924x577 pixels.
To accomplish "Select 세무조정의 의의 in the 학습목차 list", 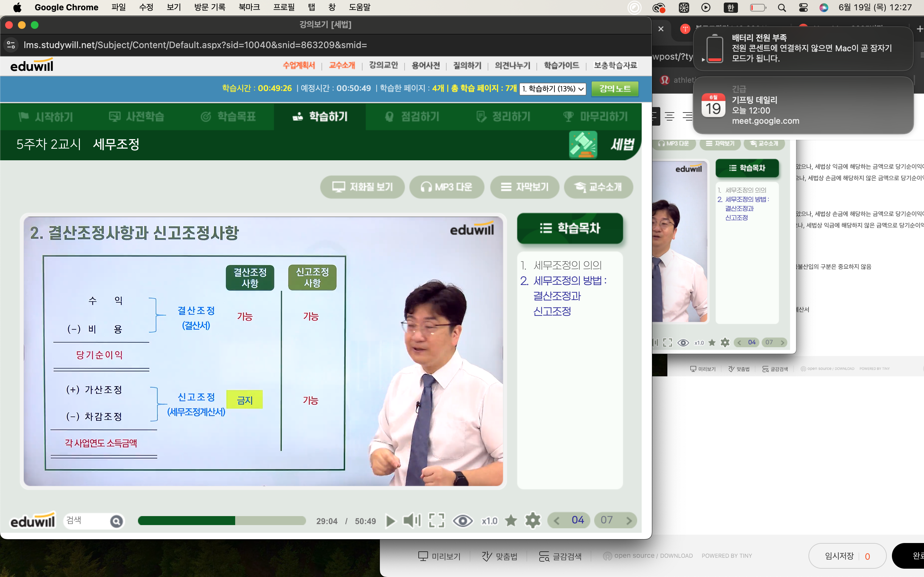I will coord(567,265).
